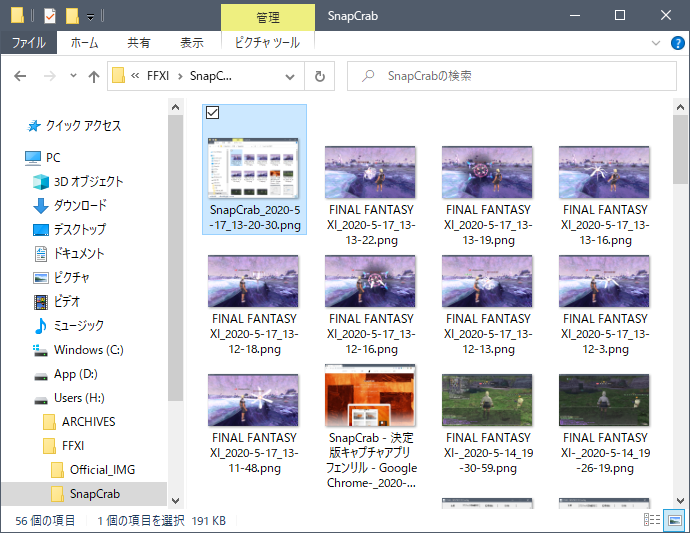Screen dimensions: 690x533
Task: Select FINAL FANTASY XI_2020-5-17_13-12-18.png thumbnail
Action: coord(253,281)
